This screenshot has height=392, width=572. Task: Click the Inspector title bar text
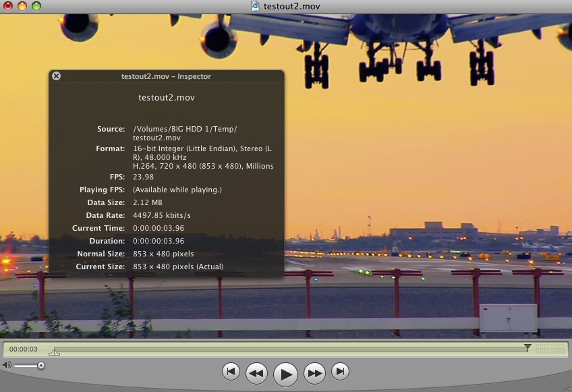(166, 76)
